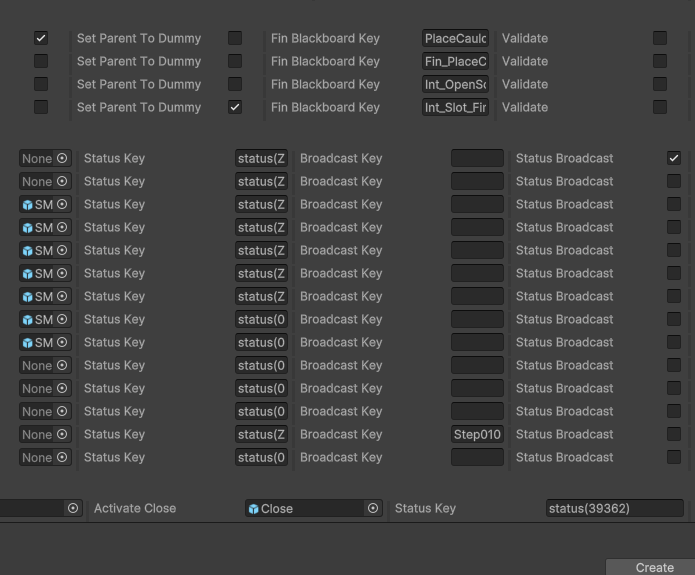Open object picker for None in last status row
This screenshot has width=695, height=575.
(62, 458)
